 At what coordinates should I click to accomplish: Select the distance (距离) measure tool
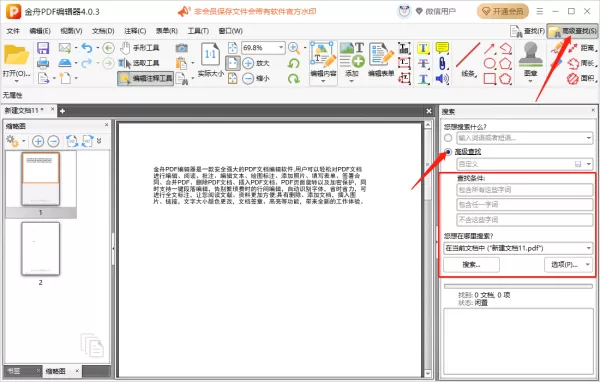[582, 48]
